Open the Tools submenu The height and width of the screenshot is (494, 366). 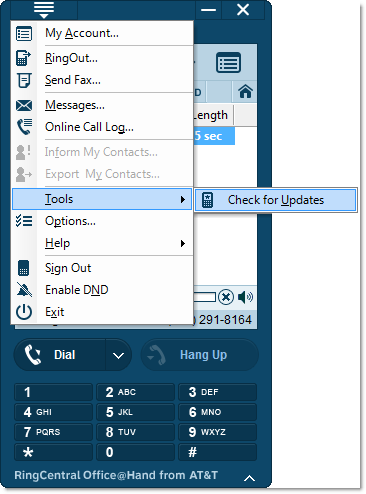tap(102, 199)
